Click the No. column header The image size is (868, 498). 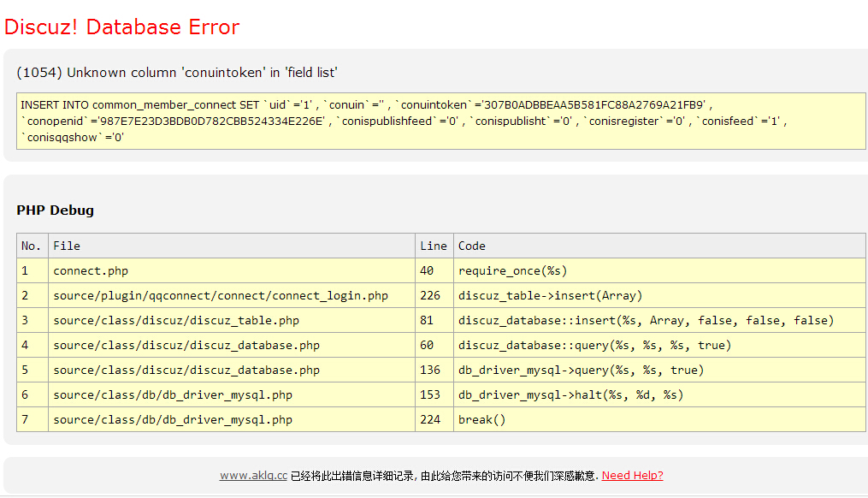pos(32,246)
